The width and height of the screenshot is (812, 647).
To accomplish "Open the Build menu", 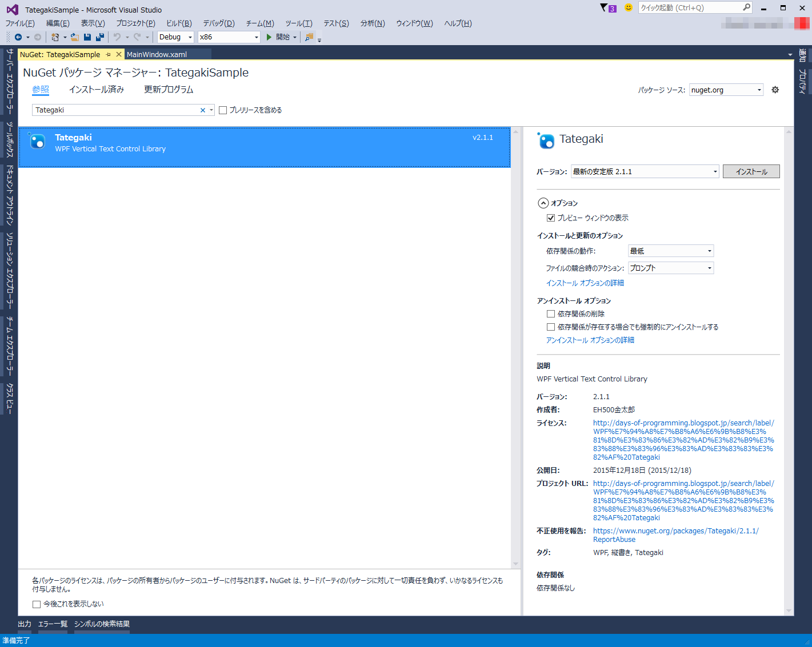I will point(179,23).
